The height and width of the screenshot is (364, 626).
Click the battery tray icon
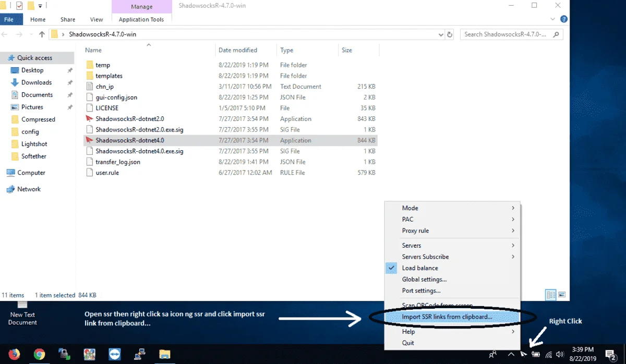click(x=536, y=354)
